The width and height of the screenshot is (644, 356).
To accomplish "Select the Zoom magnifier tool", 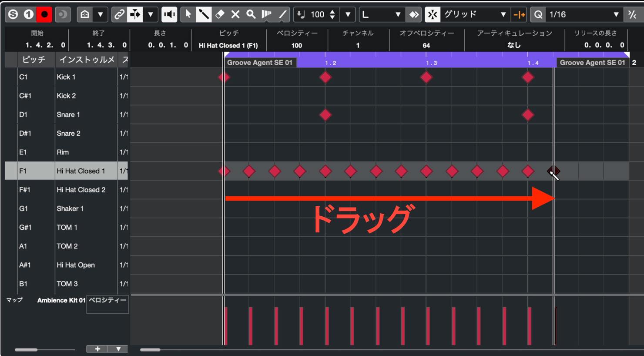I will (251, 14).
